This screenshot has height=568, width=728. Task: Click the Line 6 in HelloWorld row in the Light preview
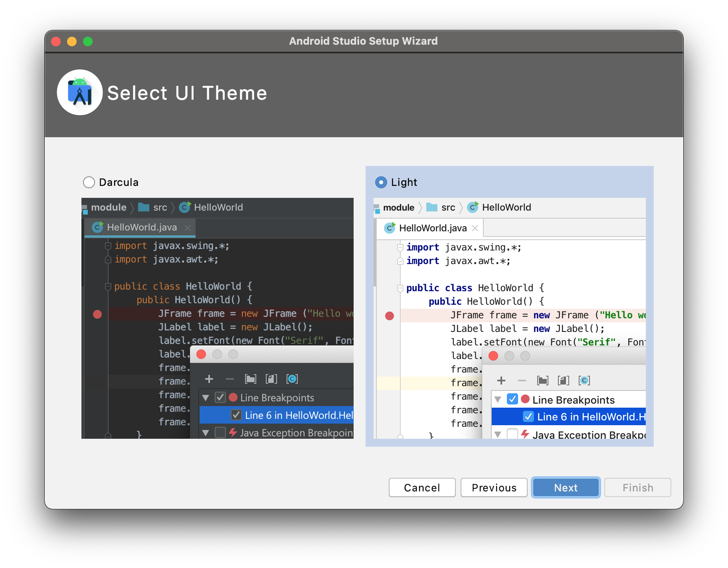pos(569,416)
